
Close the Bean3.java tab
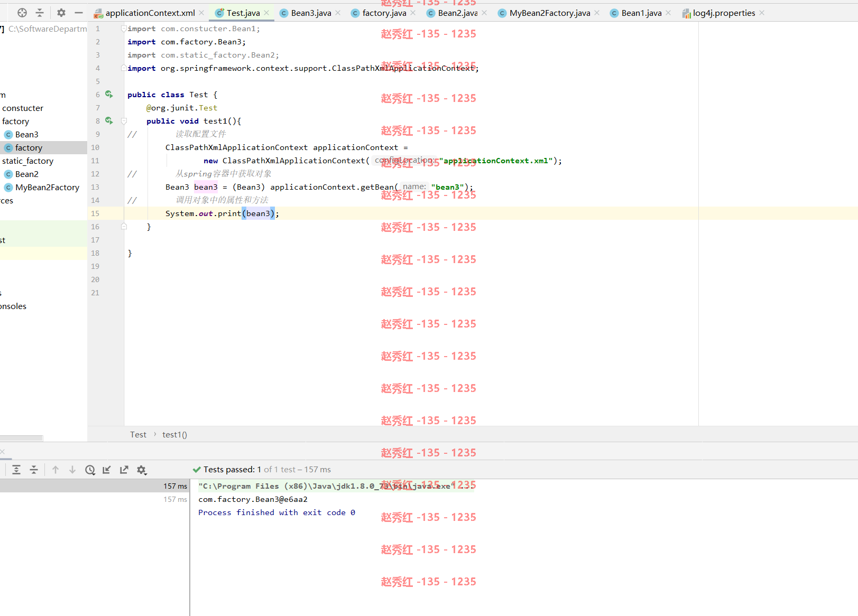tap(338, 13)
